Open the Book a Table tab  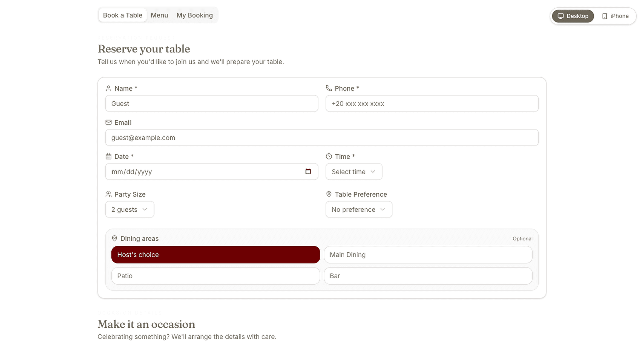coord(123,15)
